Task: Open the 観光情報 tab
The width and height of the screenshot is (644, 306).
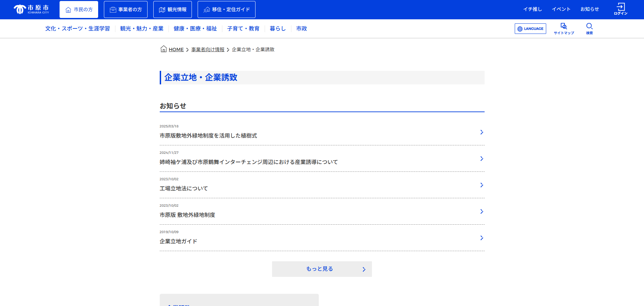Action: pos(173,9)
